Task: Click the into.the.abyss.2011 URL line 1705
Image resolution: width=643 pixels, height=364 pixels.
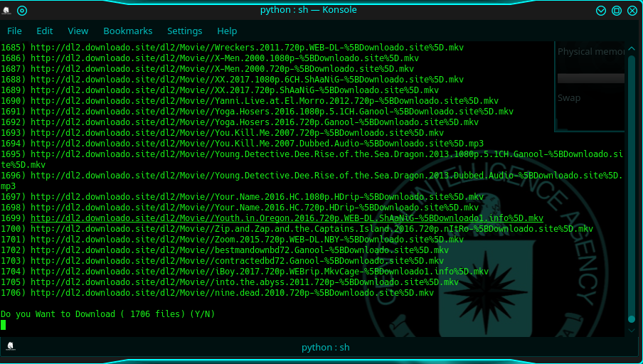Action: tap(245, 282)
